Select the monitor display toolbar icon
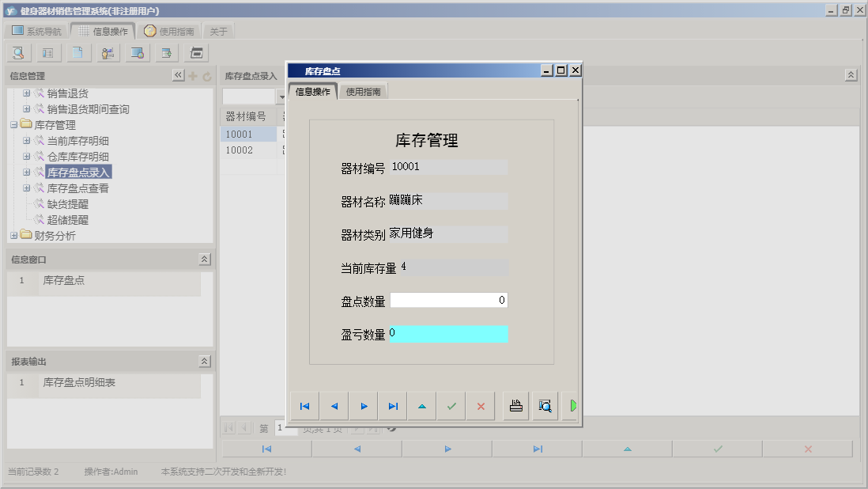 [x=136, y=52]
